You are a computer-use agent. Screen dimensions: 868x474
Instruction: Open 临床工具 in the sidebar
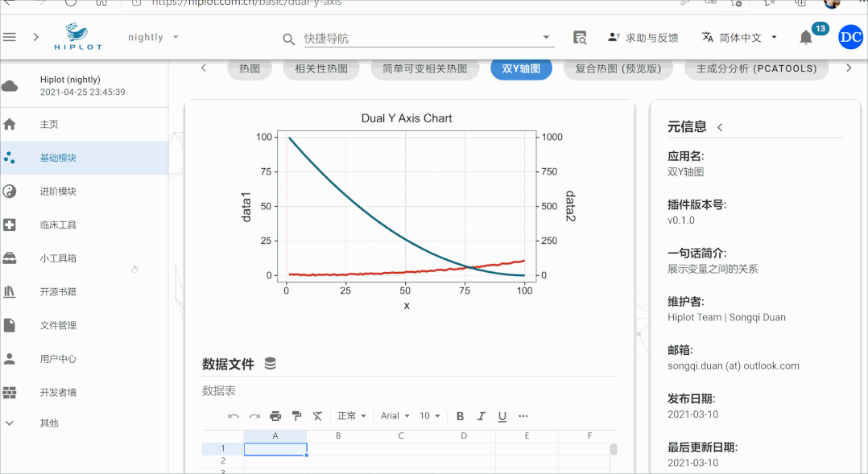pos(84,225)
